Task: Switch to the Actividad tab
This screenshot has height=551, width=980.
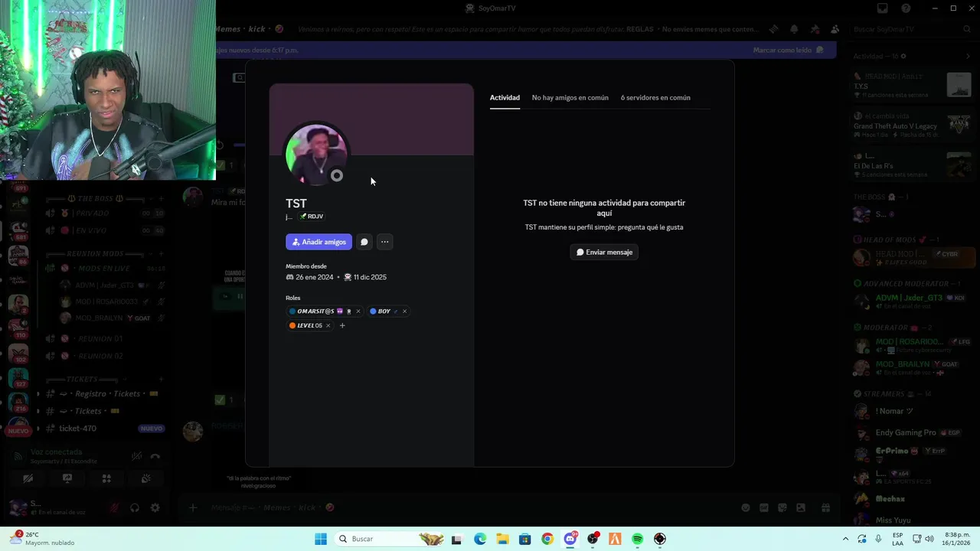Action: [x=505, y=98]
